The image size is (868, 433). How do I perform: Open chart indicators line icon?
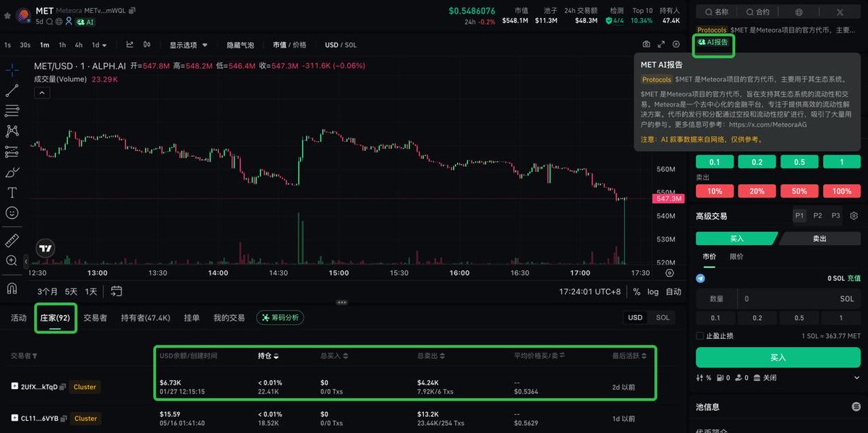(x=130, y=45)
